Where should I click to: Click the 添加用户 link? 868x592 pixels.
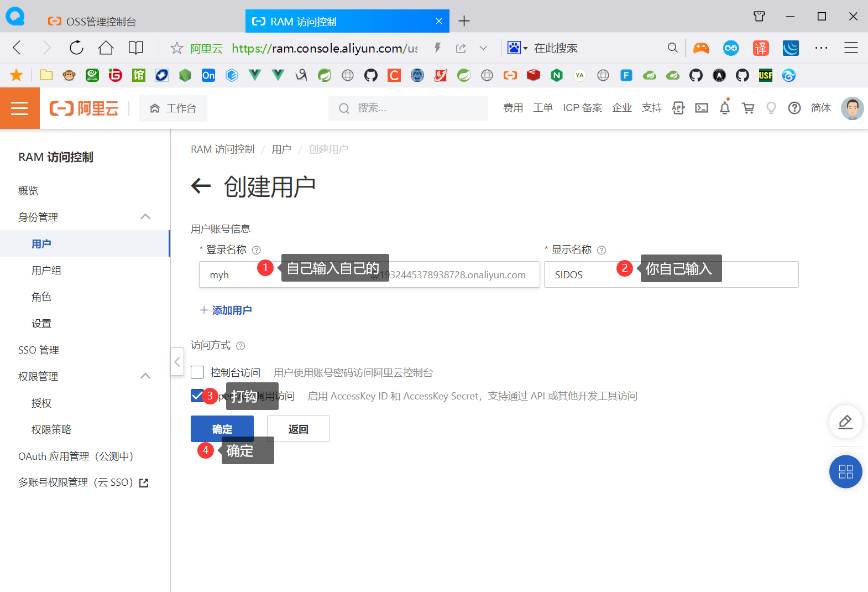click(226, 310)
